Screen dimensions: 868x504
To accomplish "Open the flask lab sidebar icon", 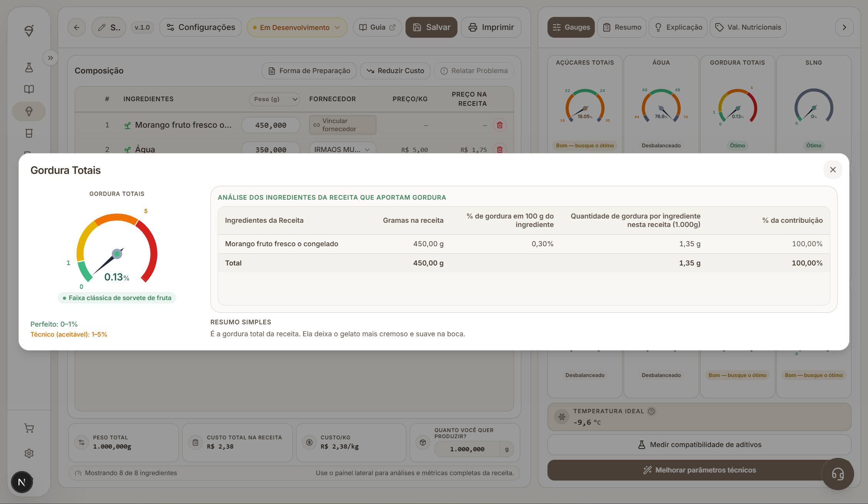I will [x=29, y=68].
